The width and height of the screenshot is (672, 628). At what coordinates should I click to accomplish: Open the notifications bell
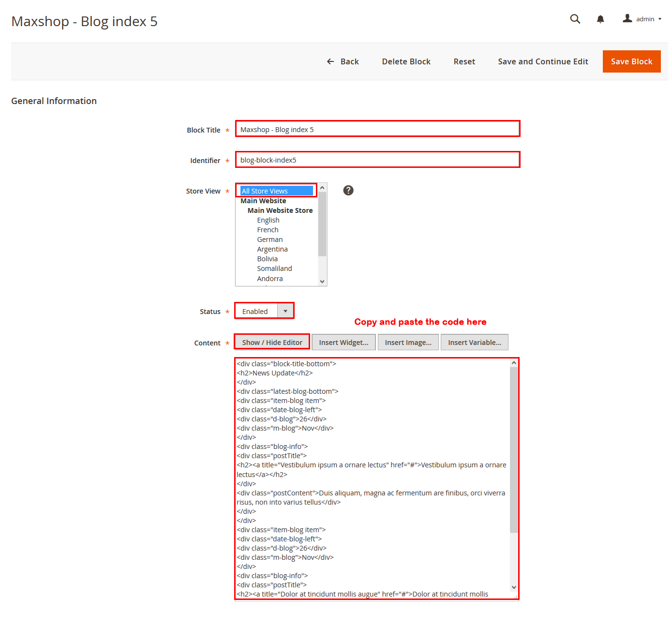click(600, 19)
